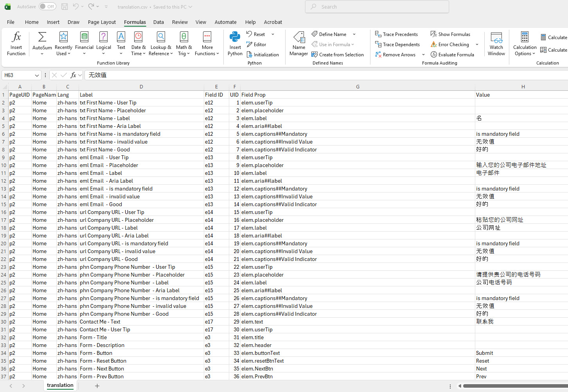568x392 pixels.
Task: Expand the Define Name dropdown arrow
Action: [354, 34]
